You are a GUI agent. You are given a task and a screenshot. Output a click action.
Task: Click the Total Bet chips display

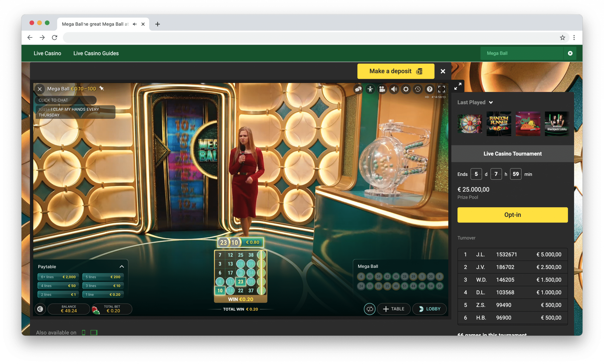tap(112, 309)
